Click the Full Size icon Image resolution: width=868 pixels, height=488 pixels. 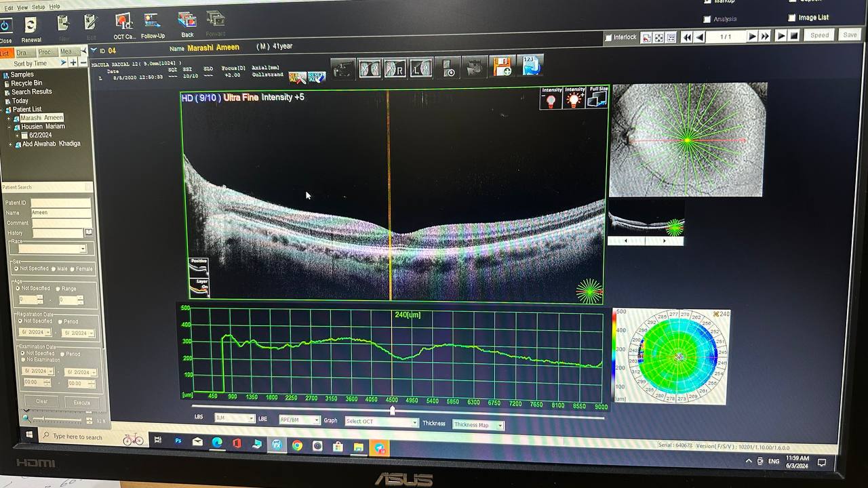point(597,98)
